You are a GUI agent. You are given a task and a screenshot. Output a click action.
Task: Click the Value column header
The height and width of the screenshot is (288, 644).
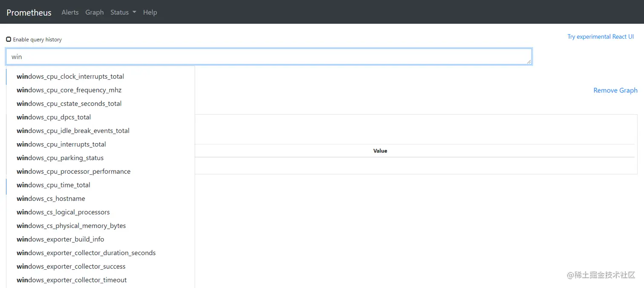coord(380,151)
